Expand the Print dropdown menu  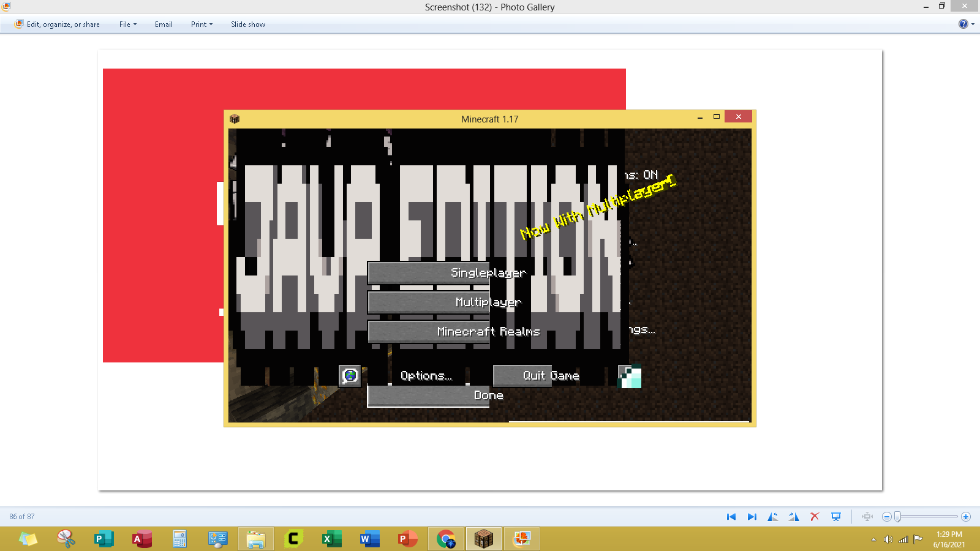tap(202, 24)
